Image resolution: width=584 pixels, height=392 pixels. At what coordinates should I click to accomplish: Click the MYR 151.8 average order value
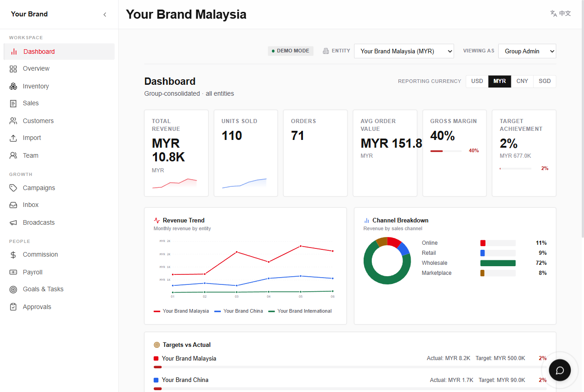pyautogui.click(x=391, y=143)
